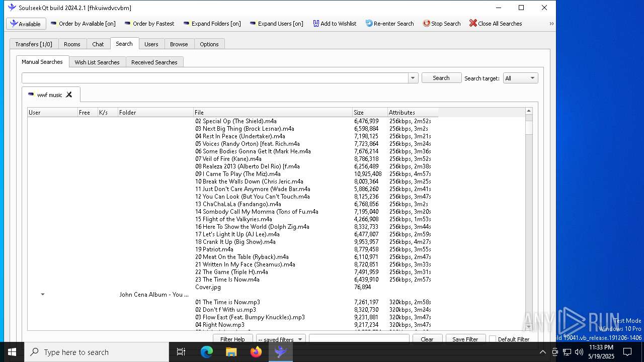This screenshot has width=644, height=362.
Task: Collapse the John Cena Album folder arrow
Action: 43,295
